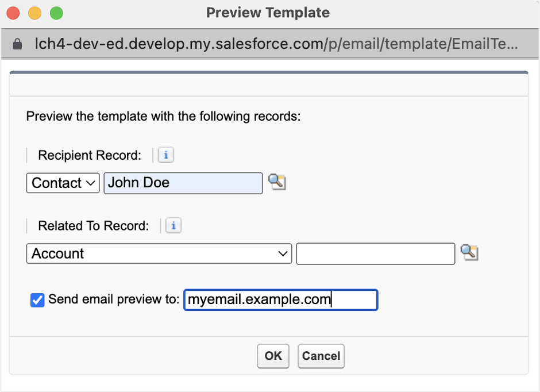
Task: Open the Related To Record lookup magnifier
Action: tap(469, 253)
